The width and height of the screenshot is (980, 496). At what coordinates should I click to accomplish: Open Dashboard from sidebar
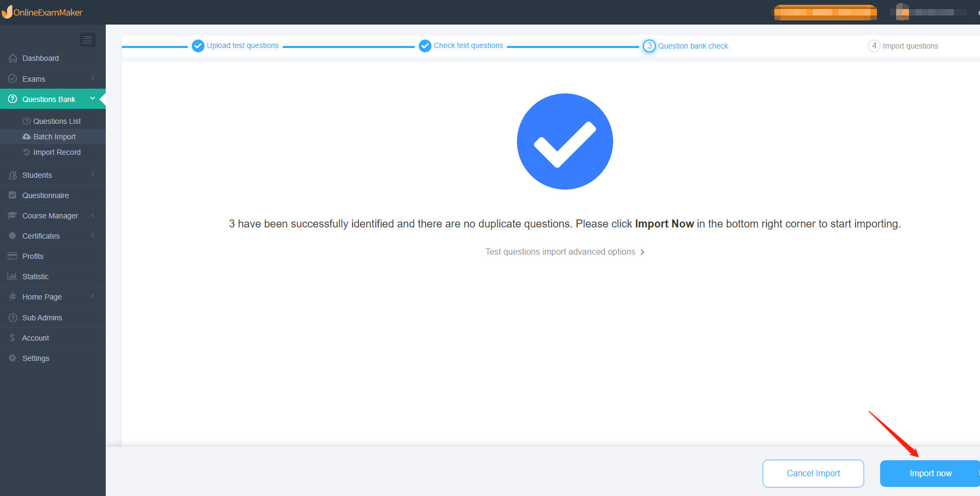(x=53, y=58)
